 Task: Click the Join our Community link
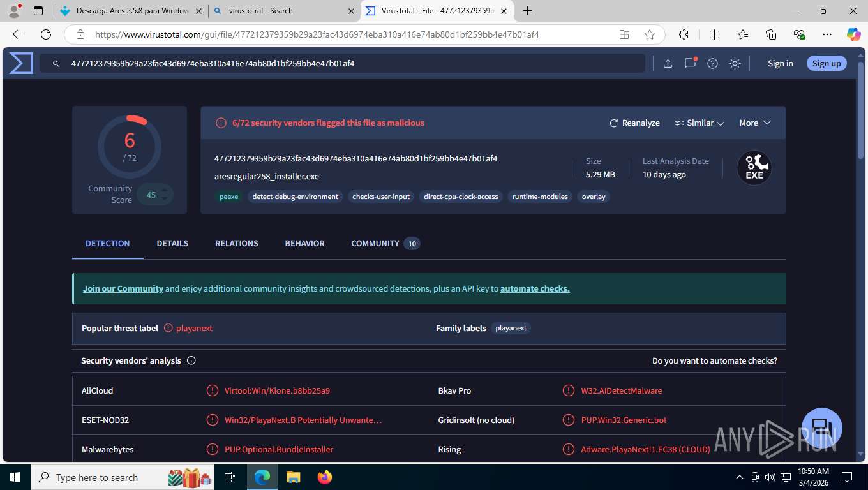tap(123, 288)
